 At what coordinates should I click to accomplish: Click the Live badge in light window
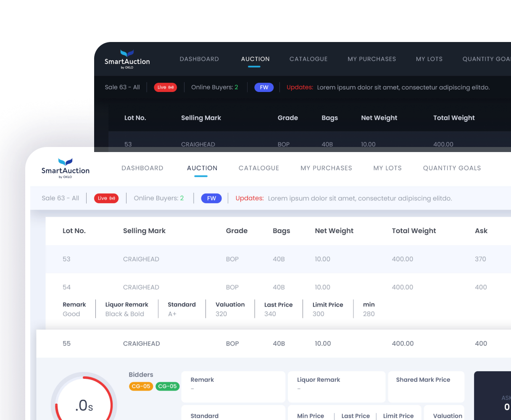106,198
